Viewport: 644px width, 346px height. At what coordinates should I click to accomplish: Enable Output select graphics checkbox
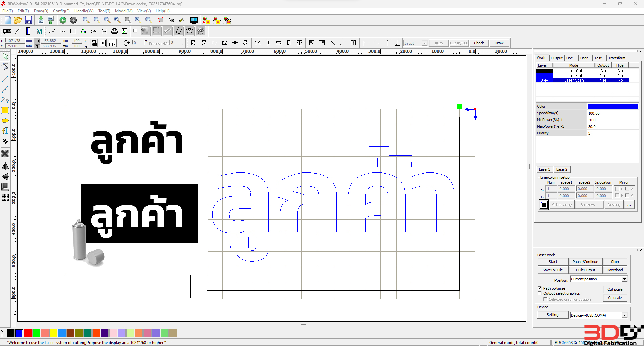(540, 293)
